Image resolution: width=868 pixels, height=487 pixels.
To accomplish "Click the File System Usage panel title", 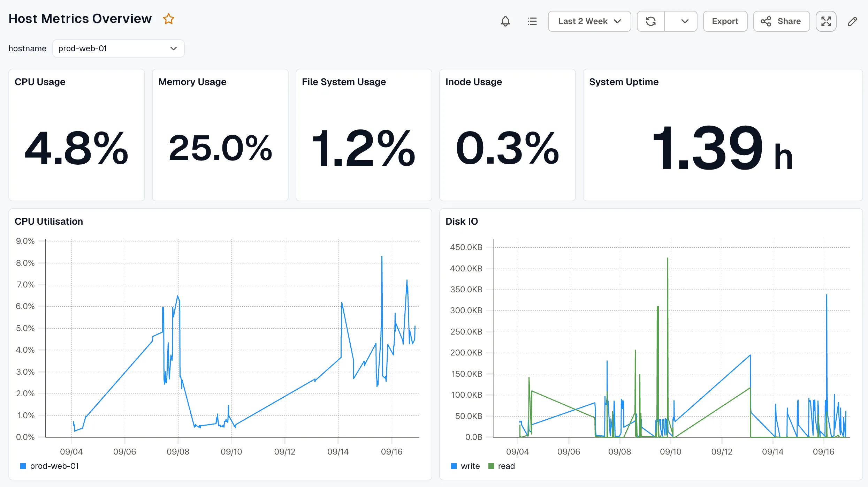I will 344,82.
